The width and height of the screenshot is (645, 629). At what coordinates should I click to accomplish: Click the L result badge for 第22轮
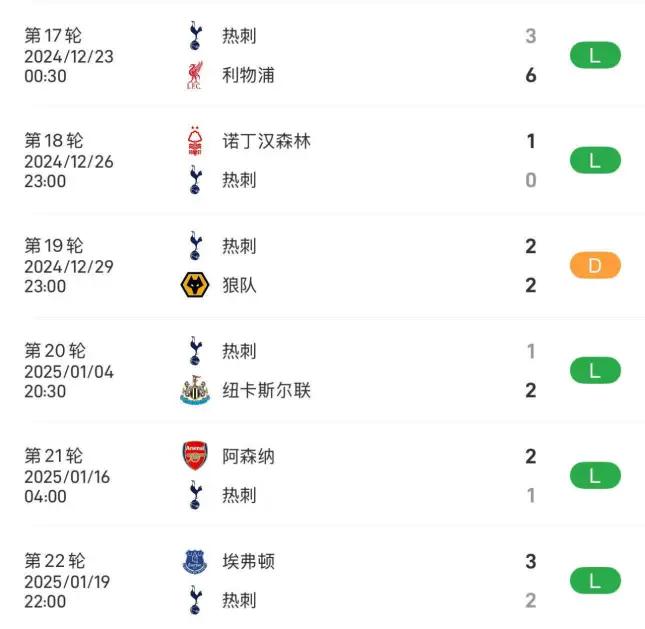coord(595,580)
